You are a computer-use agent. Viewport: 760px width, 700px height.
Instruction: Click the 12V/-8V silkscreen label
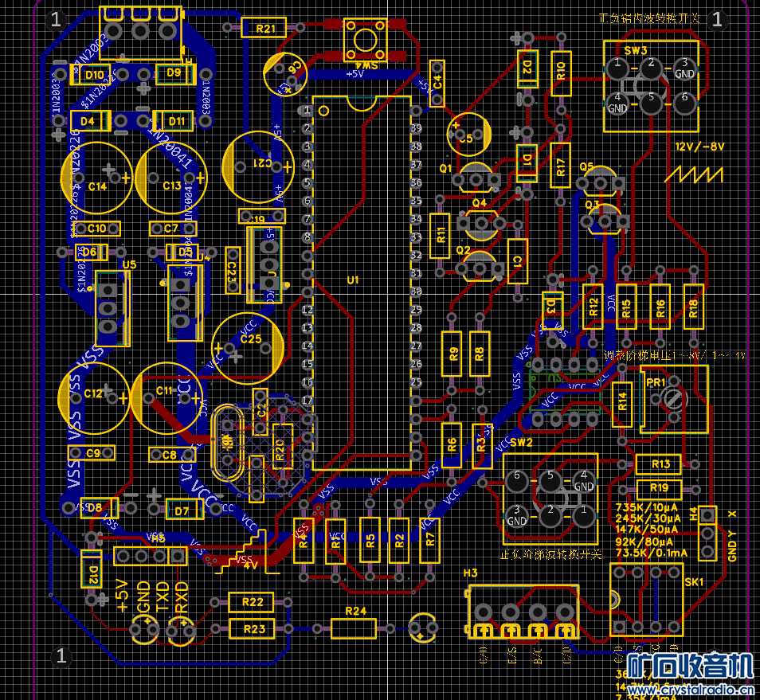pyautogui.click(x=699, y=147)
